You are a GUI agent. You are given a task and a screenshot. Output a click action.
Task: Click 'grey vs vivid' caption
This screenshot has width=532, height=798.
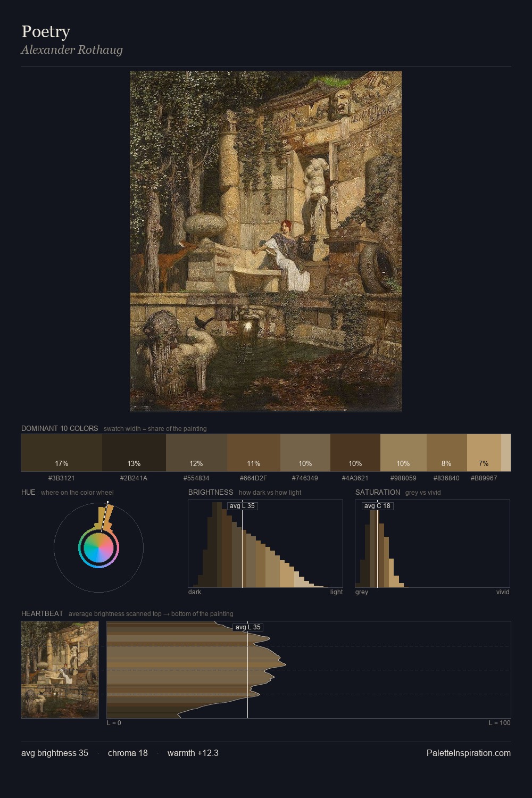coord(423,493)
